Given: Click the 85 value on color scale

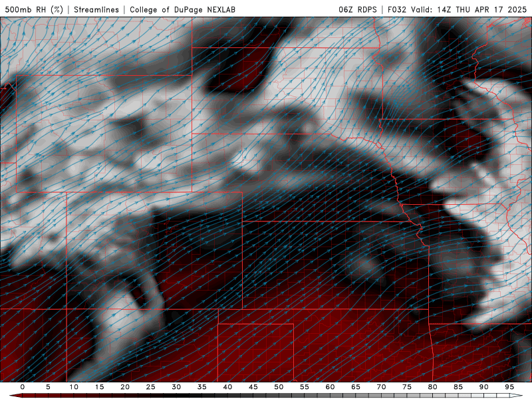Looking at the screenshot, I should [458, 387].
